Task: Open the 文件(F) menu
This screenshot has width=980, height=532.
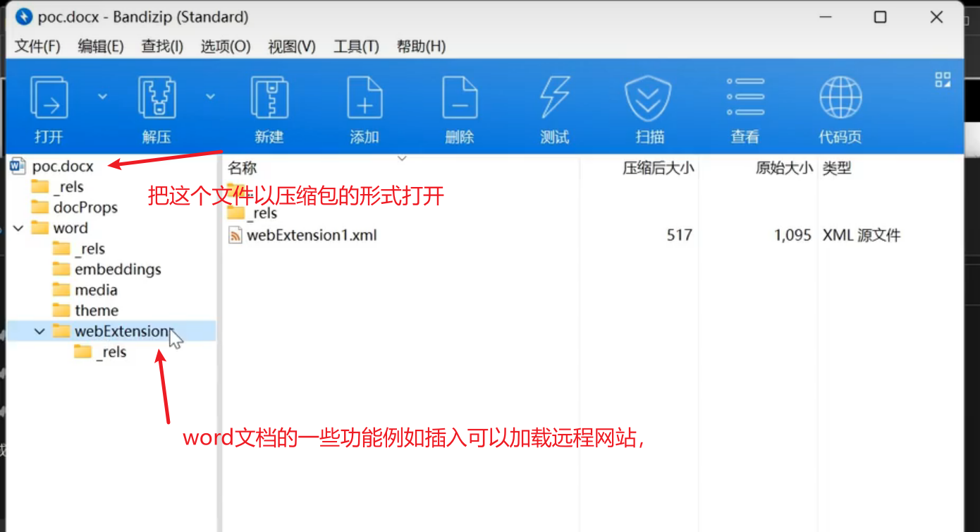Action: (37, 47)
